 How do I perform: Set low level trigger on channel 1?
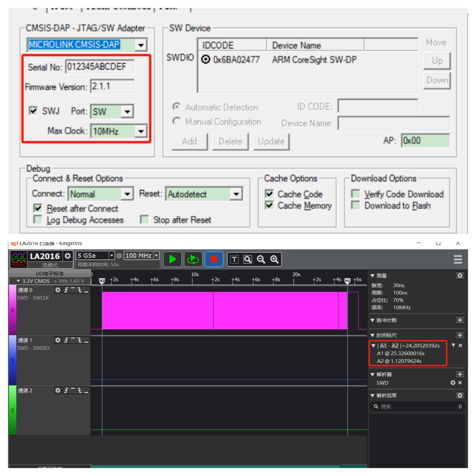[86, 340]
